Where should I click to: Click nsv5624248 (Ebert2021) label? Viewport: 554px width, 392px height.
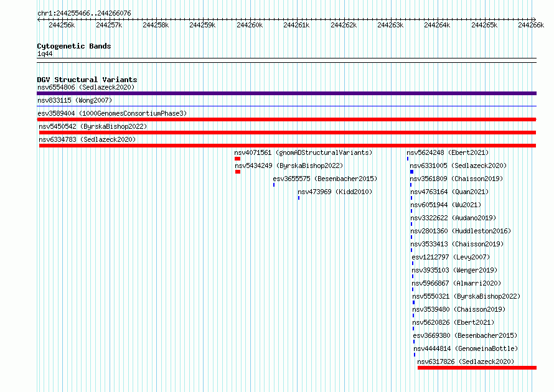(x=448, y=152)
